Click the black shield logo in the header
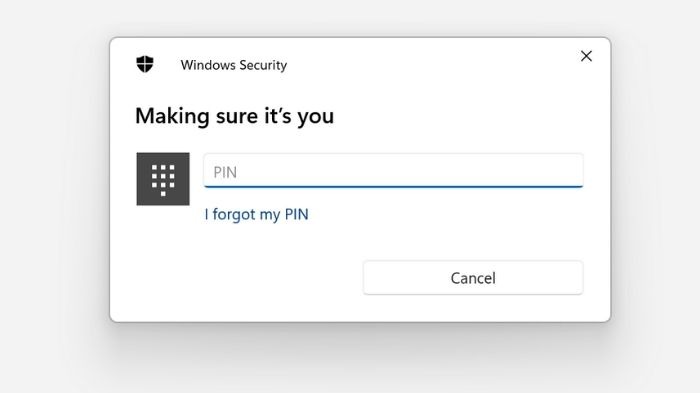700x393 pixels. pyautogui.click(x=145, y=64)
